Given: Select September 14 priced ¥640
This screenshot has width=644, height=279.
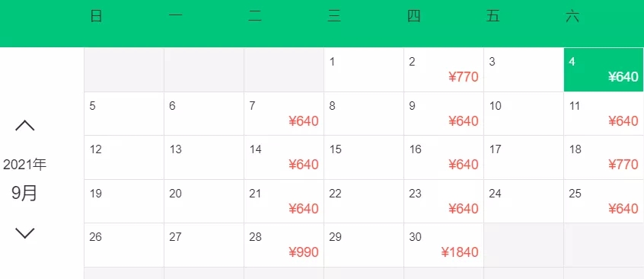Looking at the screenshot, I should [x=284, y=157].
